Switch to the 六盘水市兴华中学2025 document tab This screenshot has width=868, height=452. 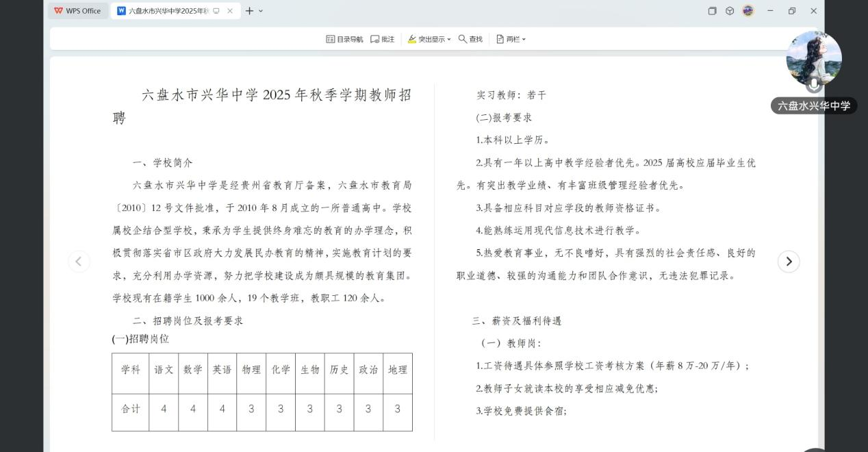[164, 11]
